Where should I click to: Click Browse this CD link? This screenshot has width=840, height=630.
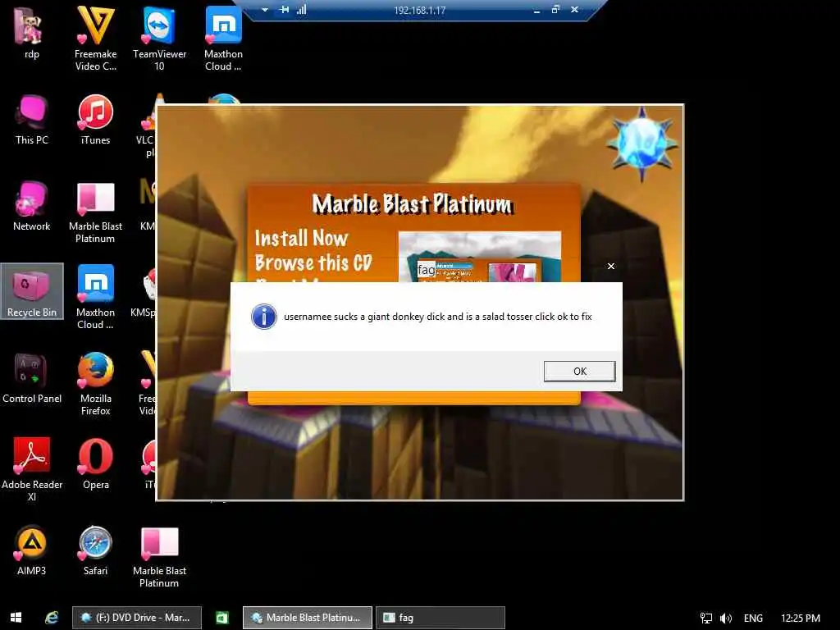[313, 262]
